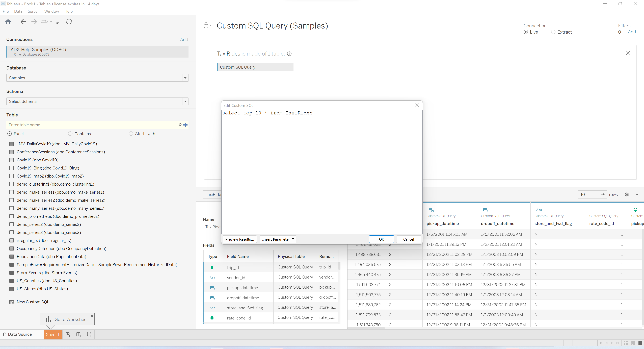Screen dimensions: 644x349
Task: Click vendor_id Abc type icon in Fields
Action: click(212, 278)
